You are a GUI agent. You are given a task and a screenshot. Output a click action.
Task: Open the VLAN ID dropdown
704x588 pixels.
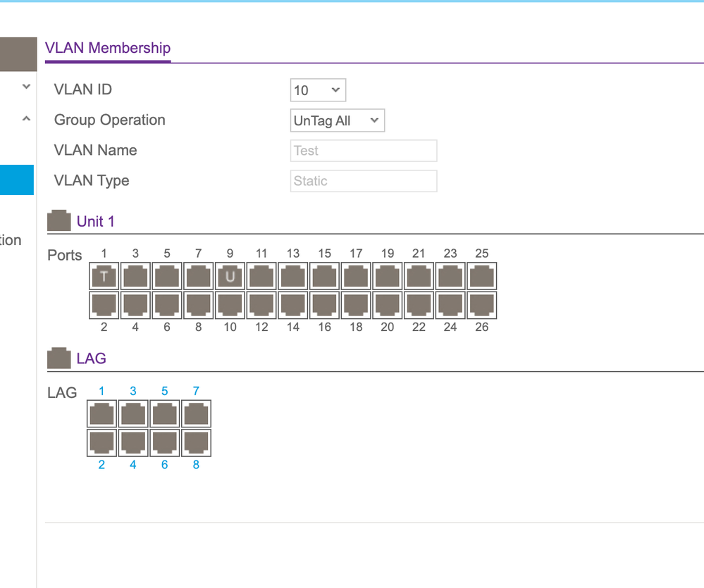pyautogui.click(x=318, y=90)
